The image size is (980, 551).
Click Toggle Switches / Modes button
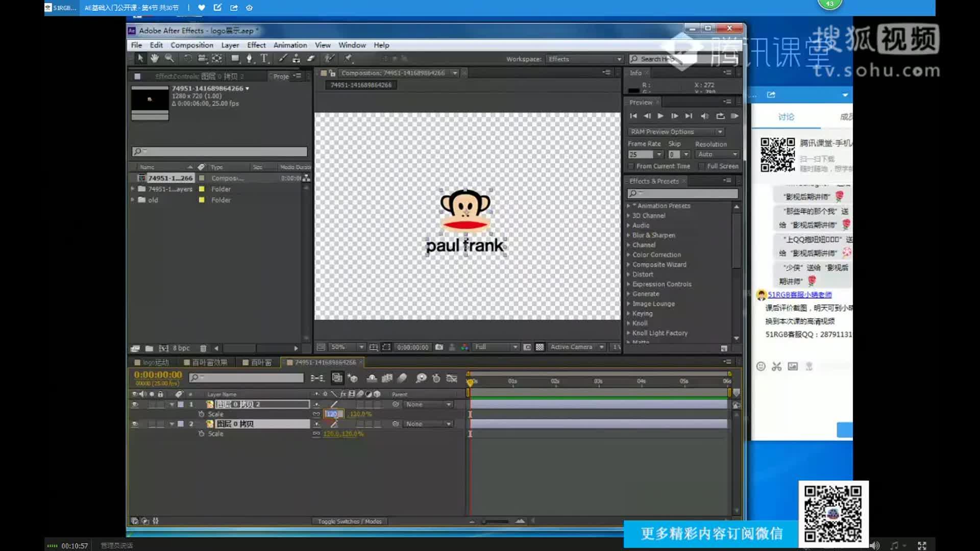[x=350, y=521]
